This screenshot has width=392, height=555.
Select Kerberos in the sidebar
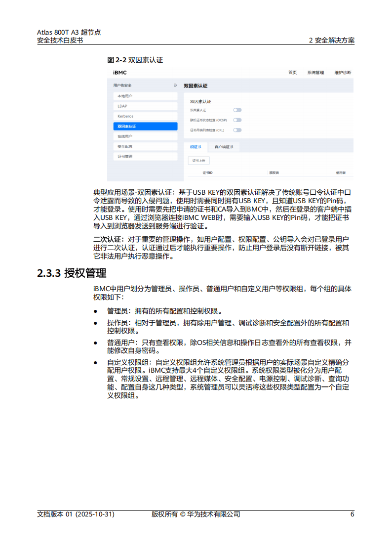pos(145,116)
